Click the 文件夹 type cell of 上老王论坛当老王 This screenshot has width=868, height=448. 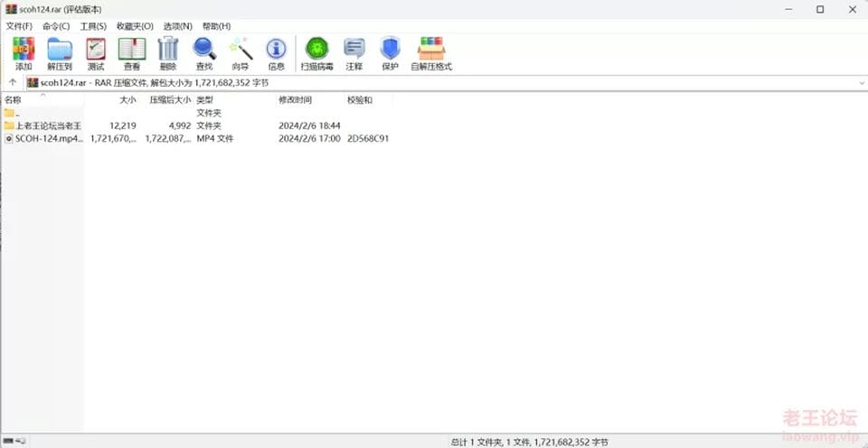coord(209,126)
